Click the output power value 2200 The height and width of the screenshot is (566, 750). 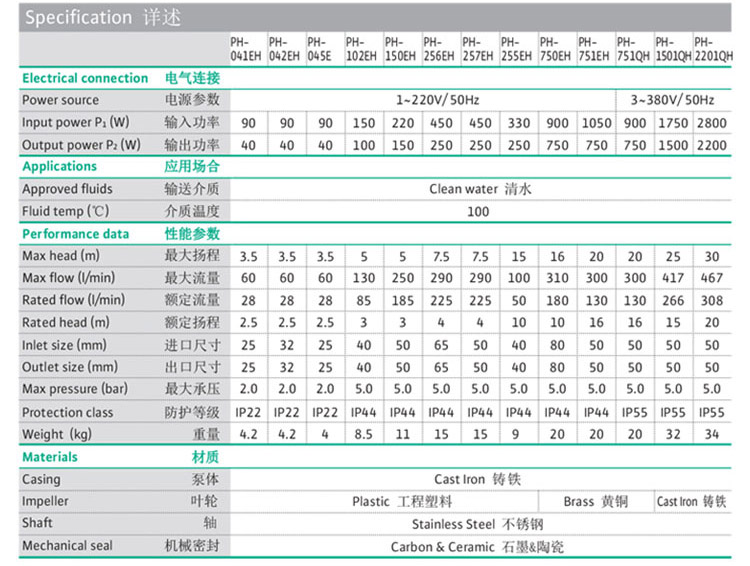(x=712, y=145)
